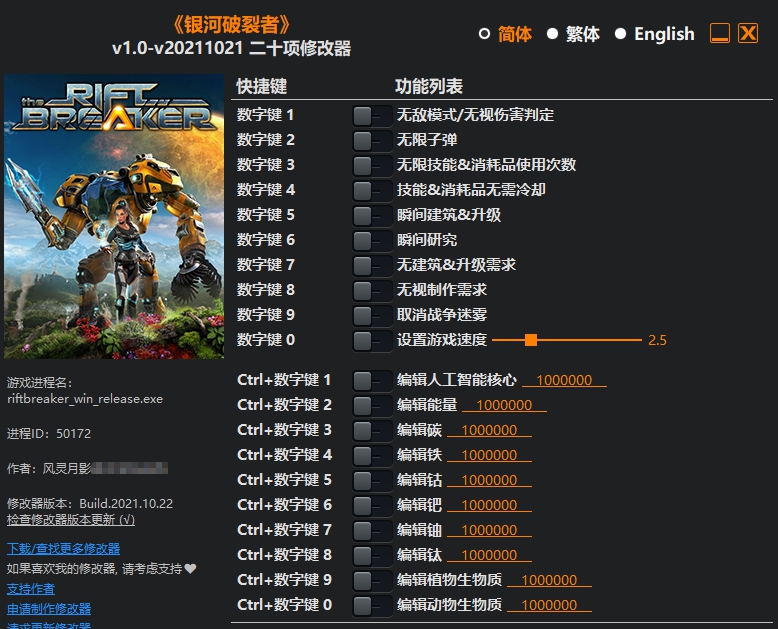Viewport: 778px width, 629px height.
Task: Enable 编辑动物生物质 toggle
Action: pyautogui.click(x=372, y=606)
